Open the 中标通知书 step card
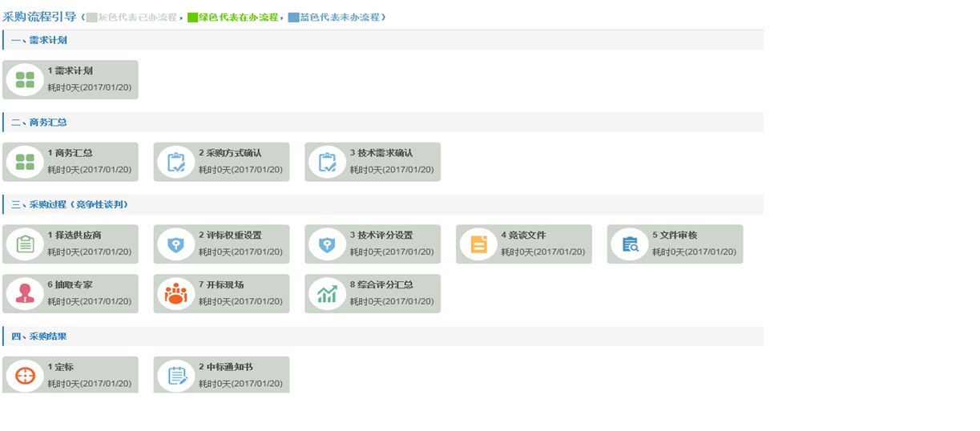 click(x=221, y=375)
